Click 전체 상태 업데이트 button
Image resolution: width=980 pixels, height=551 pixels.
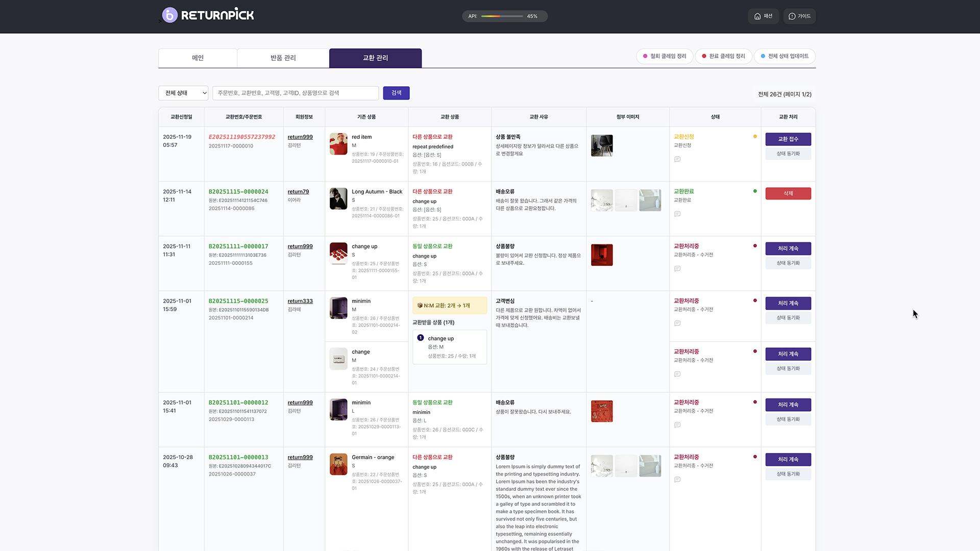coord(784,56)
